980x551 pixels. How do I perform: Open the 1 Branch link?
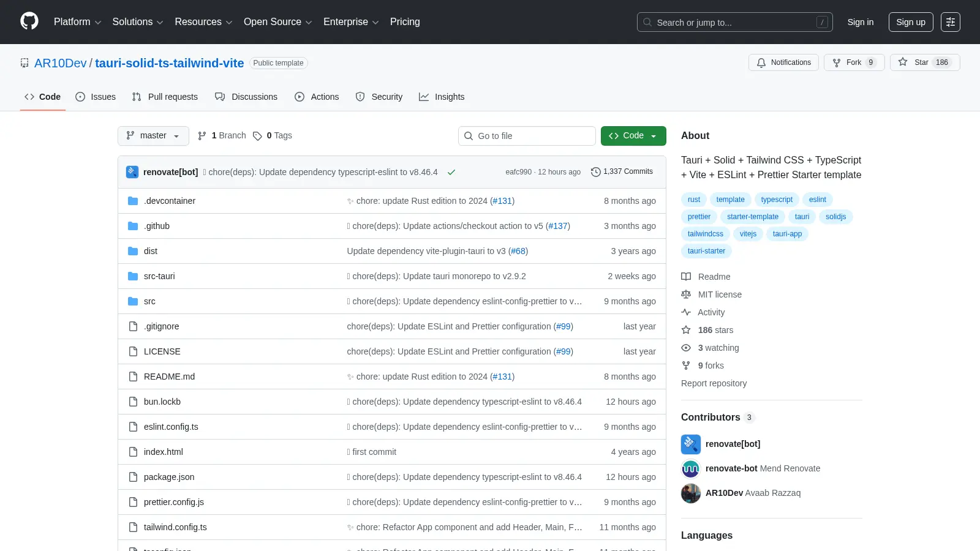point(222,136)
